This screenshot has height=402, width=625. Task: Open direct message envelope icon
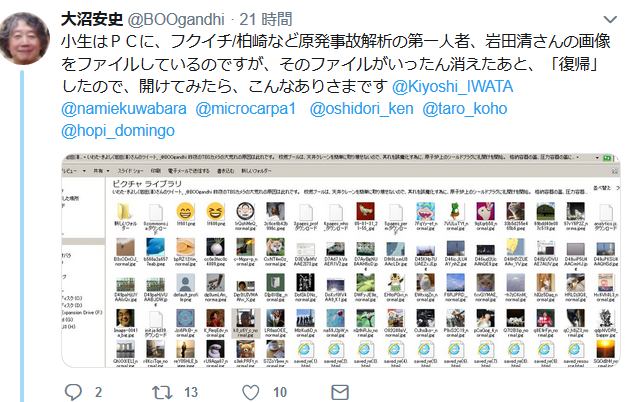(x=340, y=392)
